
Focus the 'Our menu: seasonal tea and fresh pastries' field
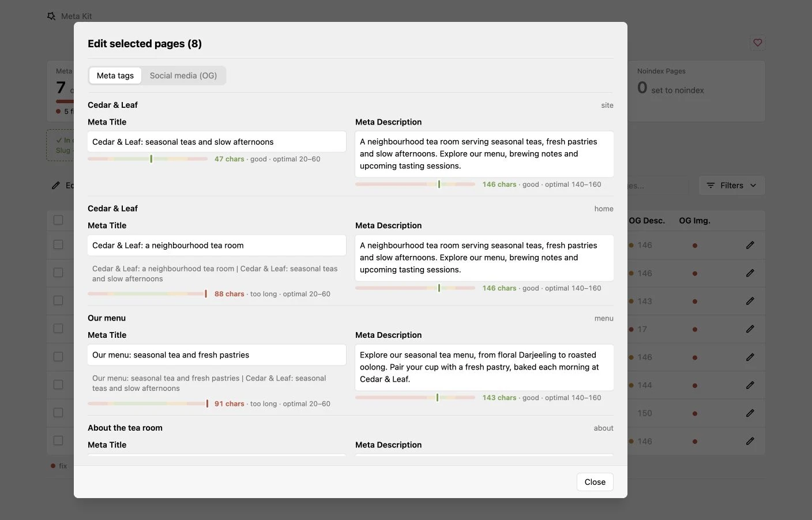(x=217, y=355)
